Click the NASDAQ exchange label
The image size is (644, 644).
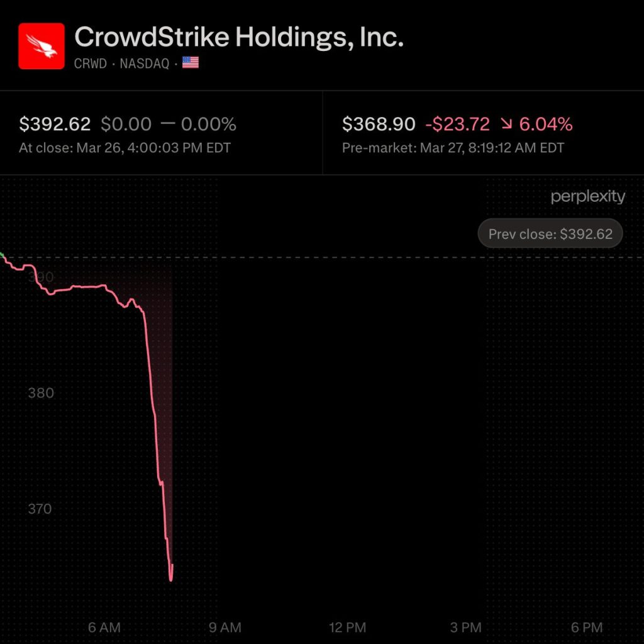click(x=144, y=64)
